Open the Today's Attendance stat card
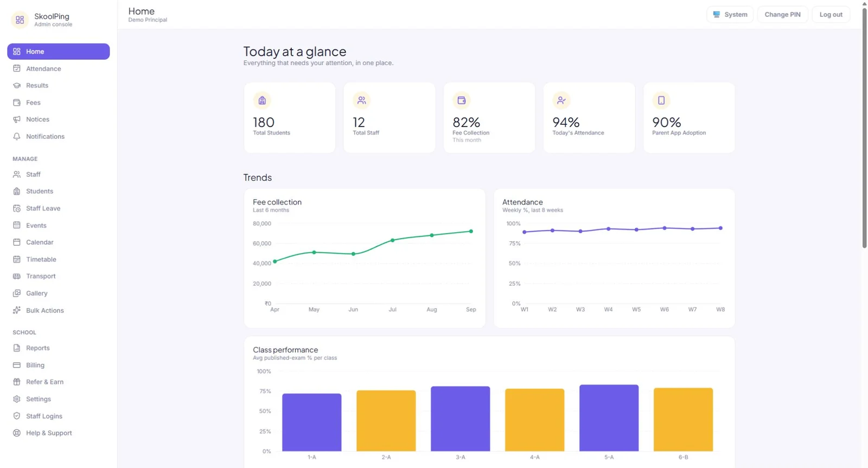 [589, 118]
